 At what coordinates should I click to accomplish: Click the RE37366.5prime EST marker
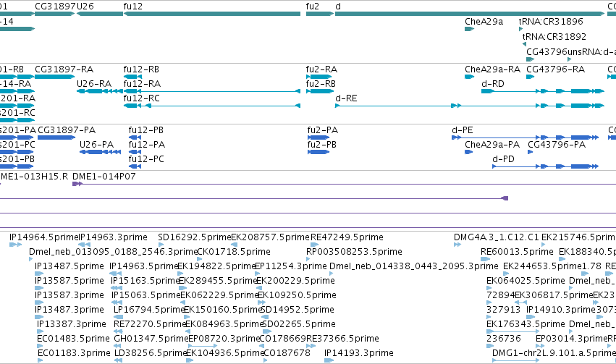click(x=311, y=347)
